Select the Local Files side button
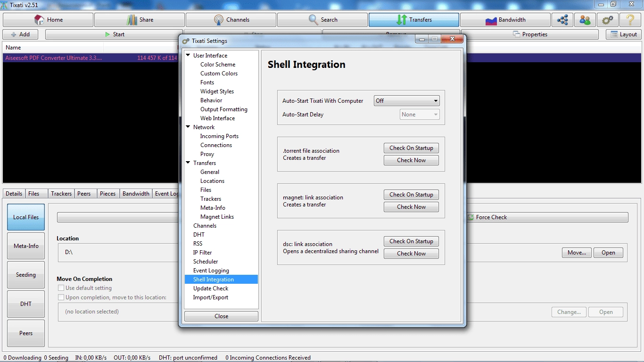 (x=26, y=217)
